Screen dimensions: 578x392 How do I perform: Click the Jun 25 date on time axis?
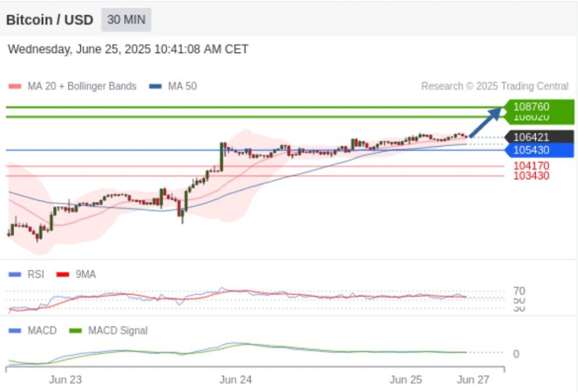[x=406, y=380]
